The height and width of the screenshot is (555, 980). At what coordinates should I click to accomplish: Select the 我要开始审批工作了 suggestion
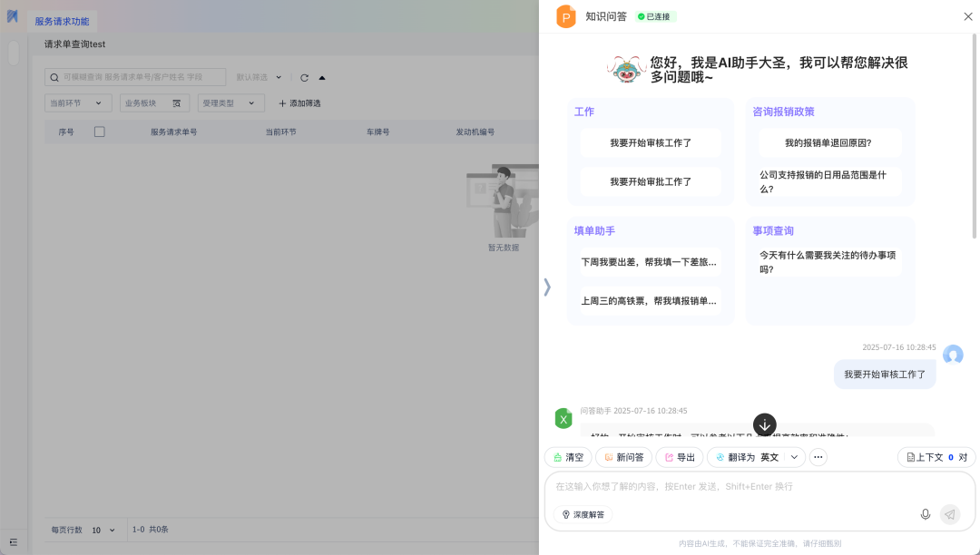pyautogui.click(x=651, y=181)
